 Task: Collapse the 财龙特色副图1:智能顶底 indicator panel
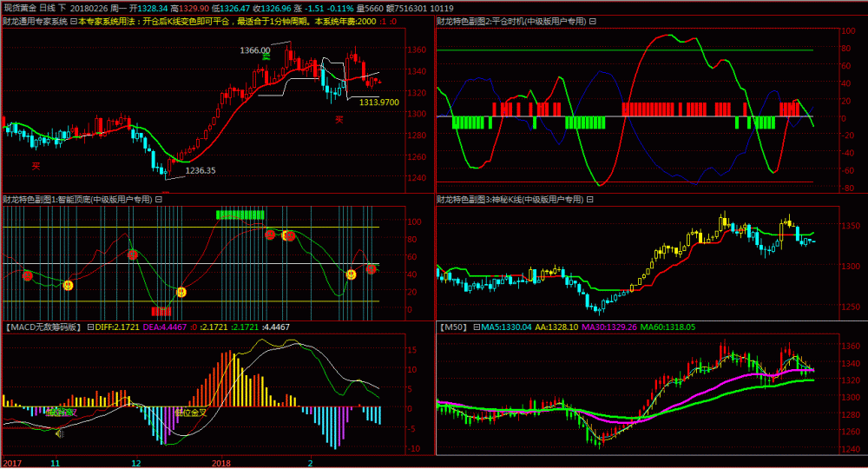click(x=158, y=200)
